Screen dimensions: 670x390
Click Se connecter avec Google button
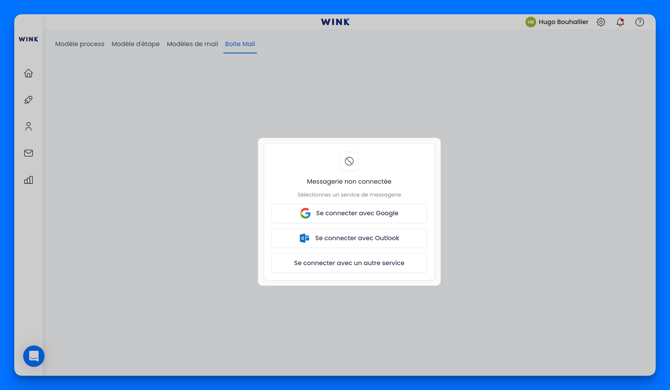click(x=349, y=213)
